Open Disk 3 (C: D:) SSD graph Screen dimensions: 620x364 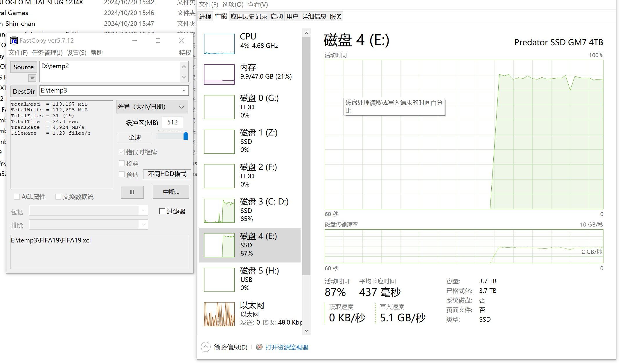click(x=219, y=211)
